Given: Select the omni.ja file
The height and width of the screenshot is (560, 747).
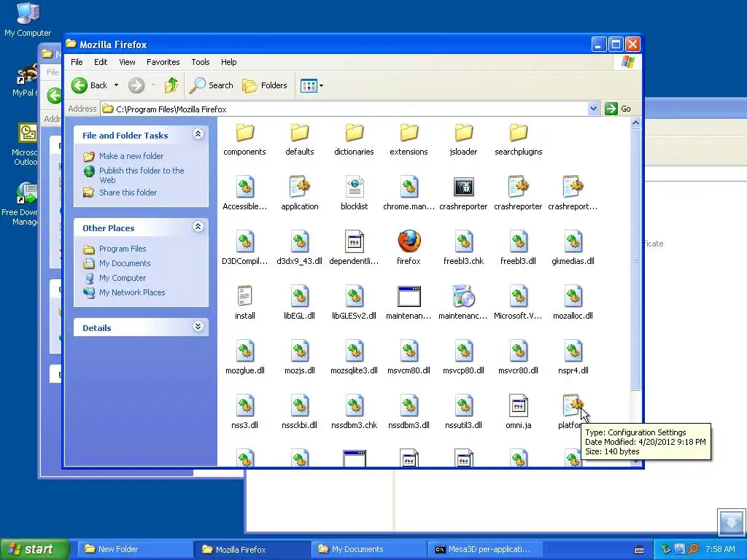Looking at the screenshot, I should coord(519,412).
